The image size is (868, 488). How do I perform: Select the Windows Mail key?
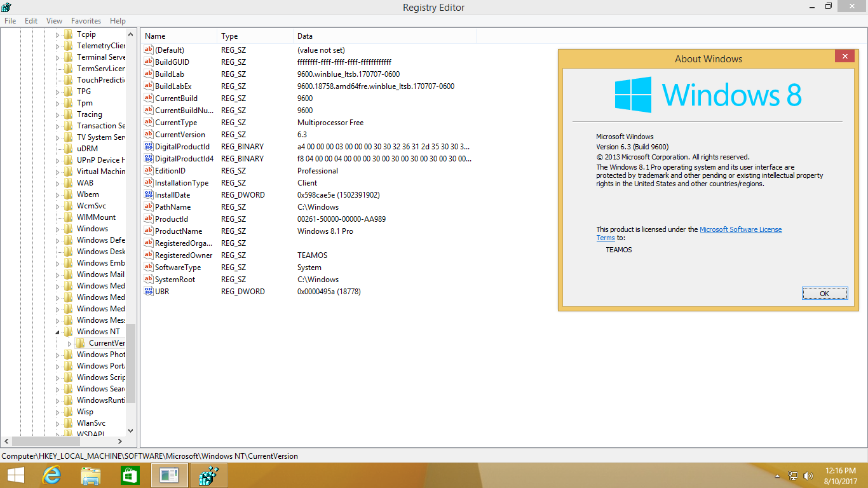(x=100, y=274)
